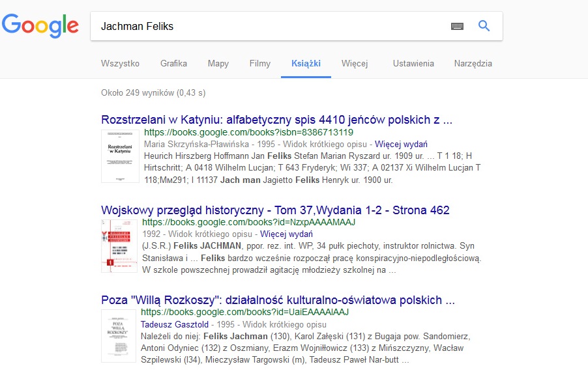This screenshot has height=375, width=588.
Task: Select the Filmy tab
Action: pos(259,64)
